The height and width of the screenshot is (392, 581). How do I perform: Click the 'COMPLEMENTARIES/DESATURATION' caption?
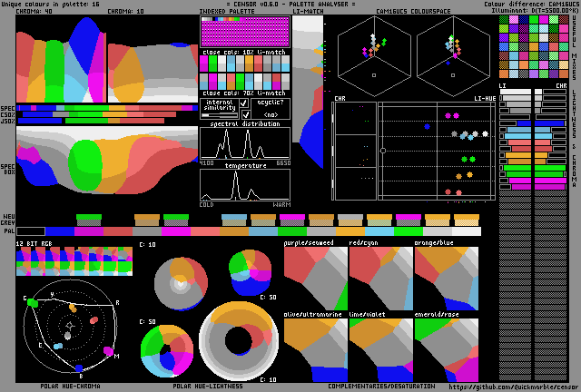pos(381,386)
